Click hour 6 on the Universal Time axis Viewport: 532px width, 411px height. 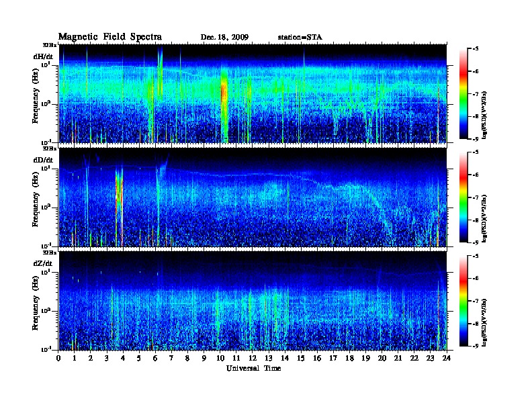(x=155, y=358)
